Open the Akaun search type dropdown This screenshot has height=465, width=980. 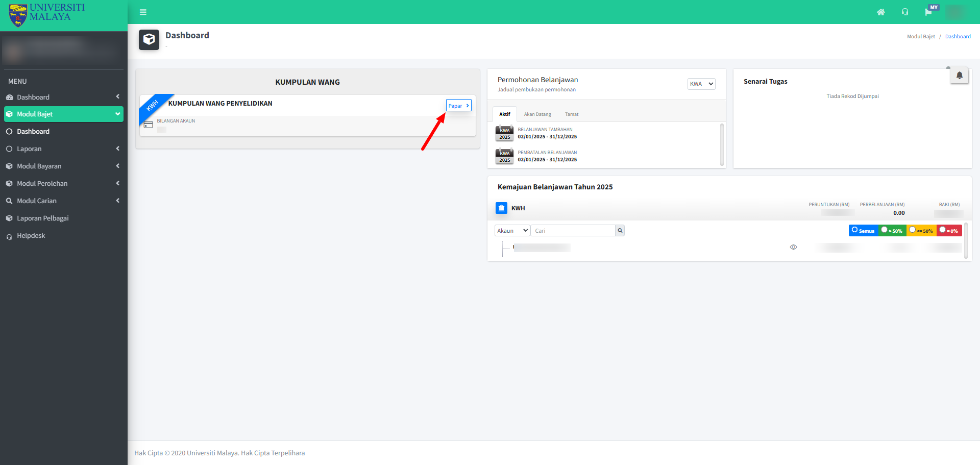pos(512,231)
